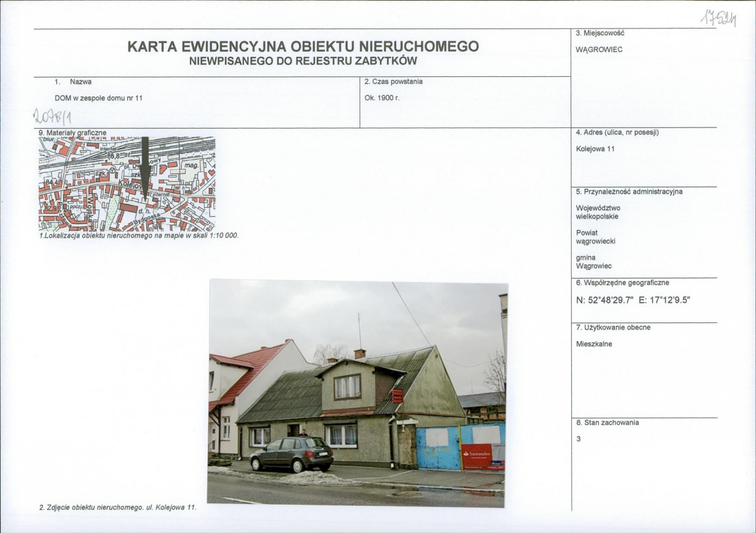Click the handwritten number at top right corner
Screen dimensions: 756x533
(718, 18)
